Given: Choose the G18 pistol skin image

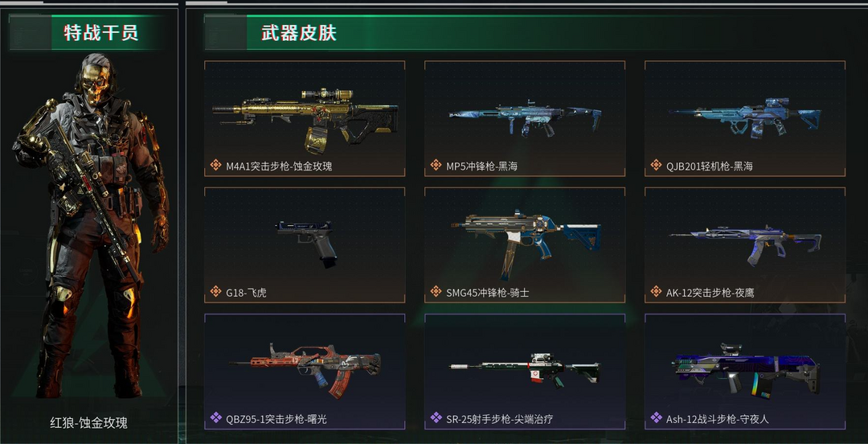Looking at the screenshot, I should coord(307,243).
